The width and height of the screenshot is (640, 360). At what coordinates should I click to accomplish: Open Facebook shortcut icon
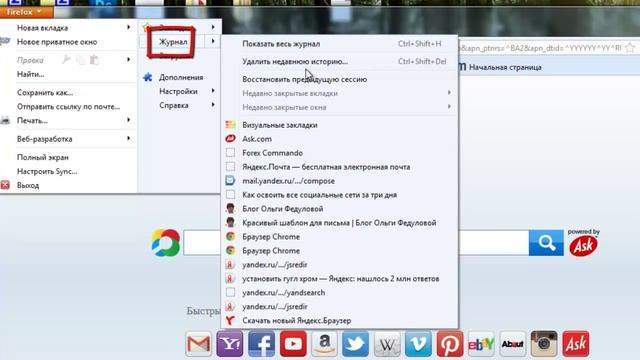(x=261, y=344)
